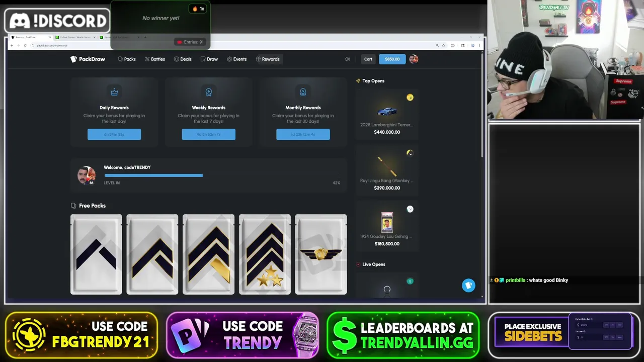This screenshot has width=644, height=362.
Task: Click the level 86 user avatar
Action: (87, 175)
